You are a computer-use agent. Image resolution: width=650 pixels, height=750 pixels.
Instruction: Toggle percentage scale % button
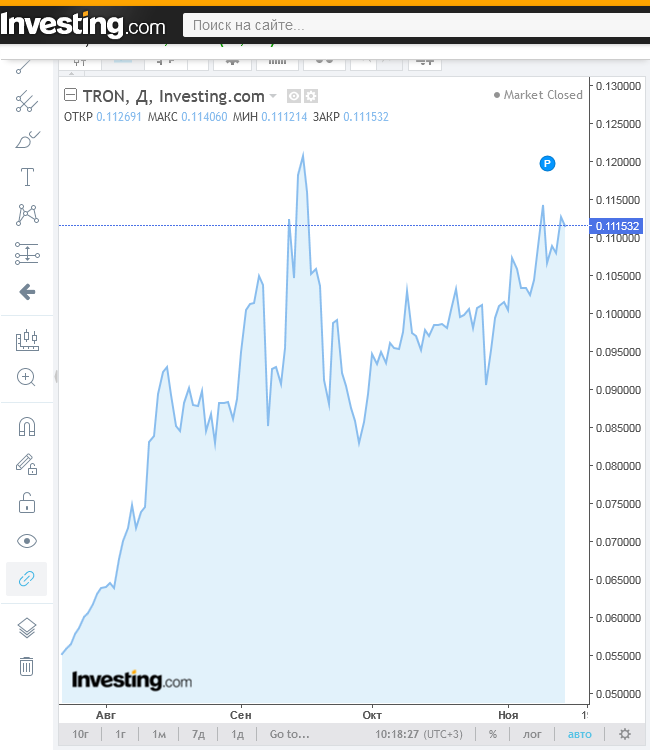tap(493, 734)
